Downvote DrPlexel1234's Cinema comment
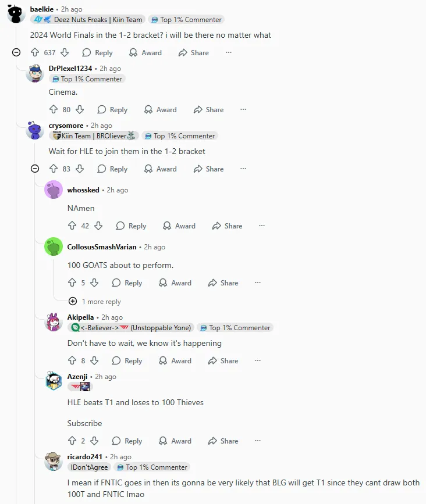This screenshot has width=426, height=504. click(x=80, y=110)
